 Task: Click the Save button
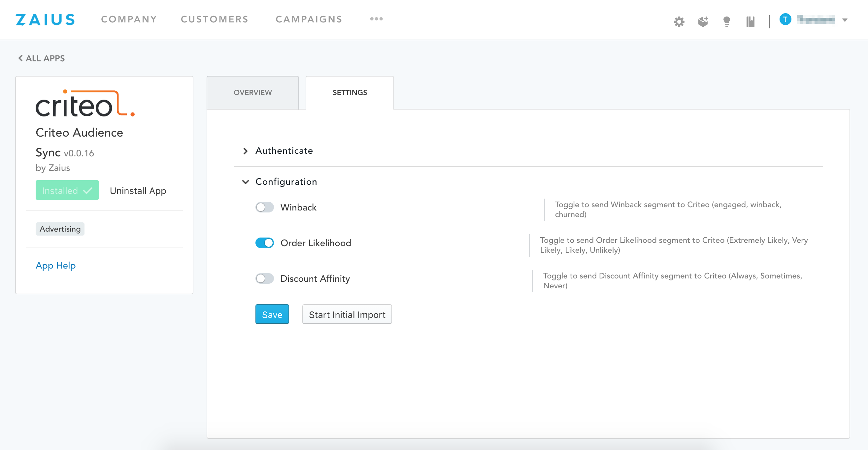coord(272,314)
